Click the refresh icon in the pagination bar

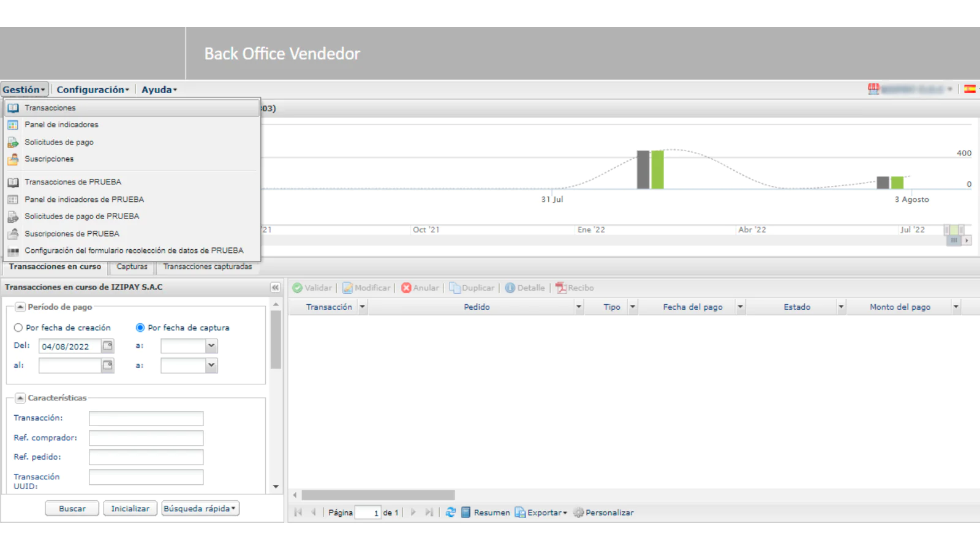pos(450,512)
